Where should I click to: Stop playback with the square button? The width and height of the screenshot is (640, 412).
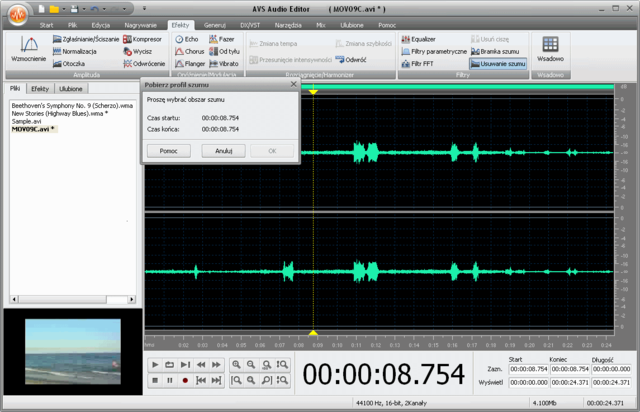pos(155,380)
